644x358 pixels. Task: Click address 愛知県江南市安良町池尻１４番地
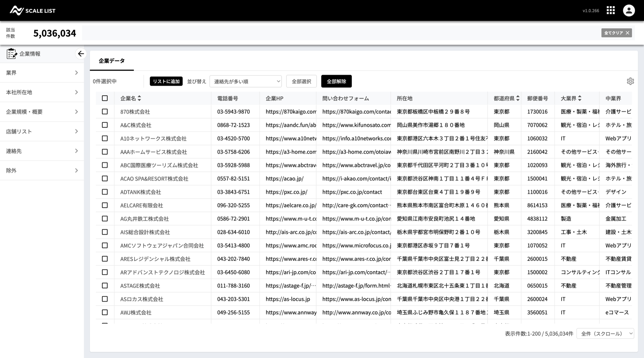436,219
